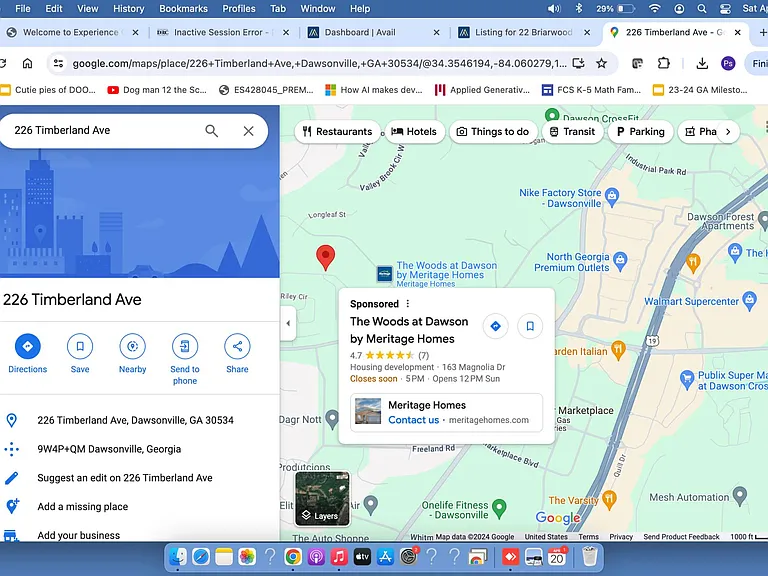768x576 pixels.
Task: Clear the 226 Timberland Ave search
Action: pos(248,131)
